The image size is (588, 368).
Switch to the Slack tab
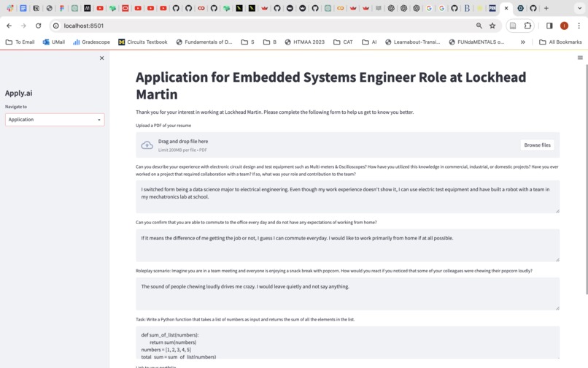(10, 8)
